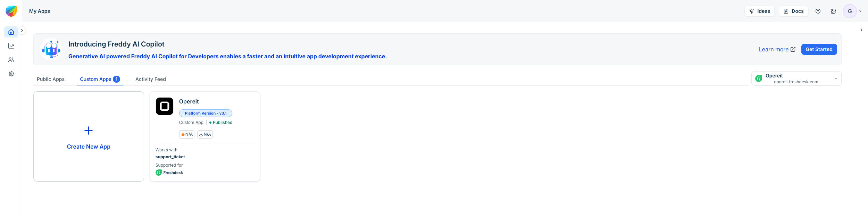Click the Custom Apps count badge
This screenshot has height=217, width=868.
click(x=117, y=79)
